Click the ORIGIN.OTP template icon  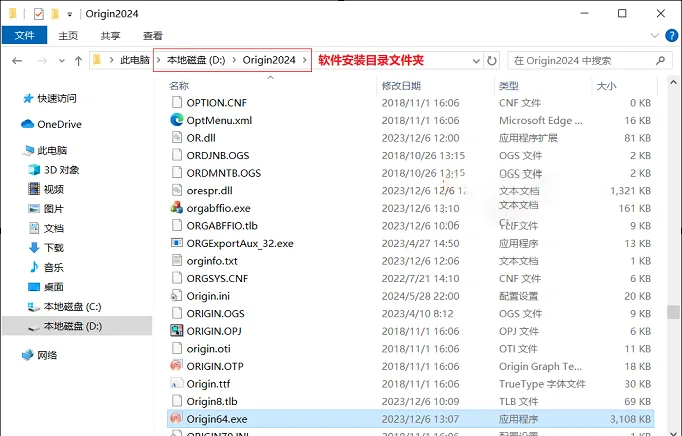click(176, 366)
